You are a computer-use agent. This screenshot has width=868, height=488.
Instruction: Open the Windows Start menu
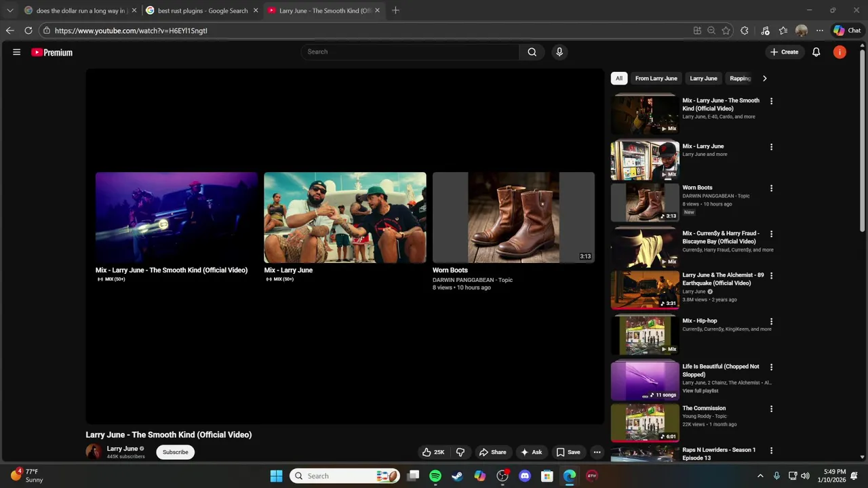click(276, 476)
